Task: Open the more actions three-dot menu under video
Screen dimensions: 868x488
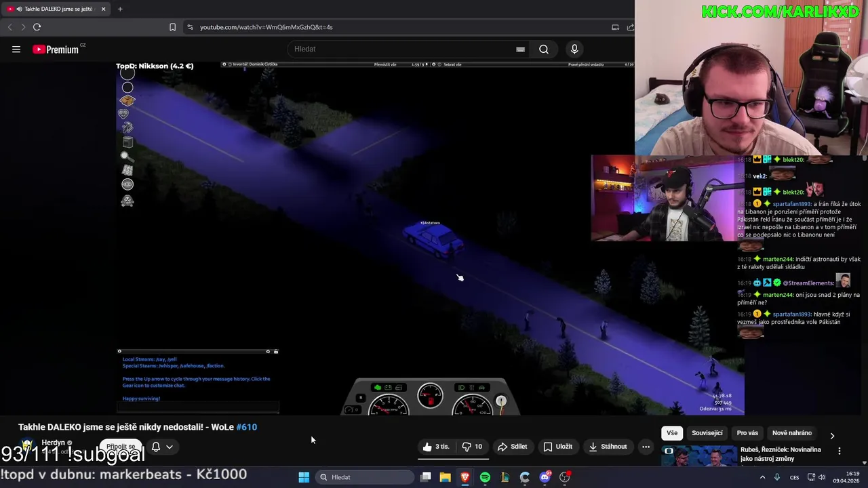Action: pos(646,447)
